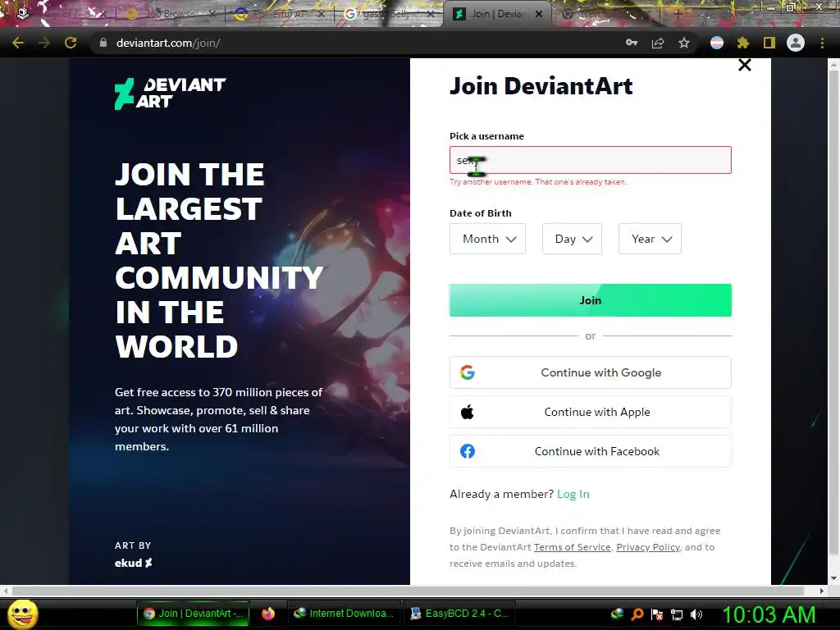840x630 pixels.
Task: Go back using the browser back arrow
Action: 18,43
